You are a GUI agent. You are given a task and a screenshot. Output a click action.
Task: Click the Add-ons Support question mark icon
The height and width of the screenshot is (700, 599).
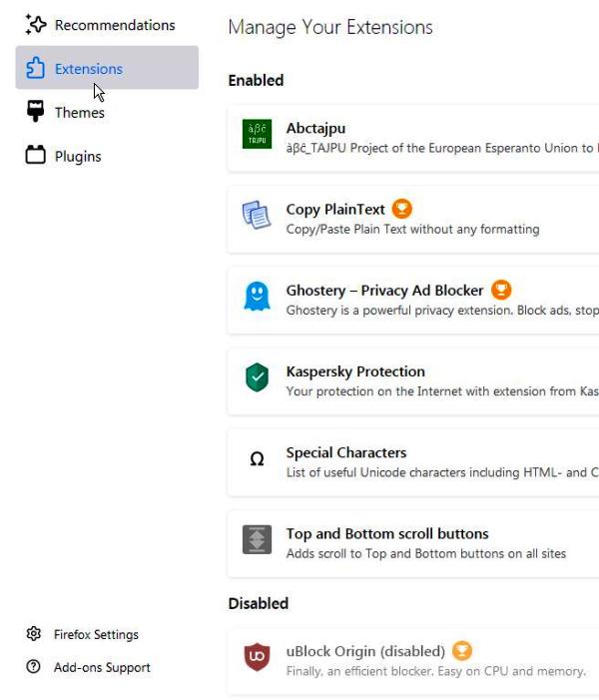[34, 666]
